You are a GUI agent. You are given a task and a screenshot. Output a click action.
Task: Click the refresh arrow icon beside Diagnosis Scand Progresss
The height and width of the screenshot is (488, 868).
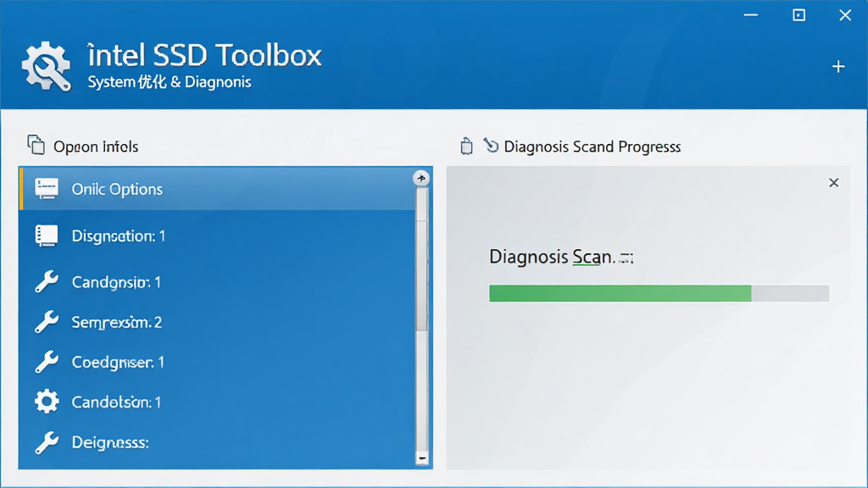click(491, 145)
